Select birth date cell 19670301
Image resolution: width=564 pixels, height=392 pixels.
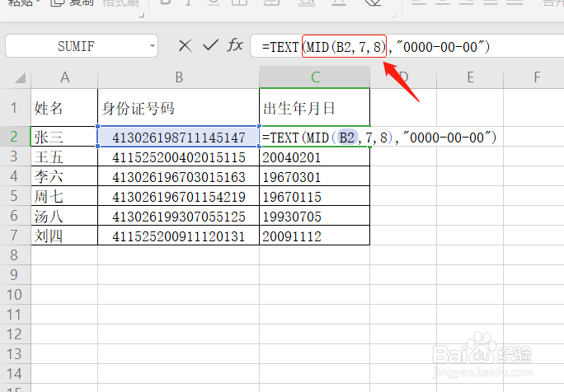pyautogui.click(x=315, y=176)
